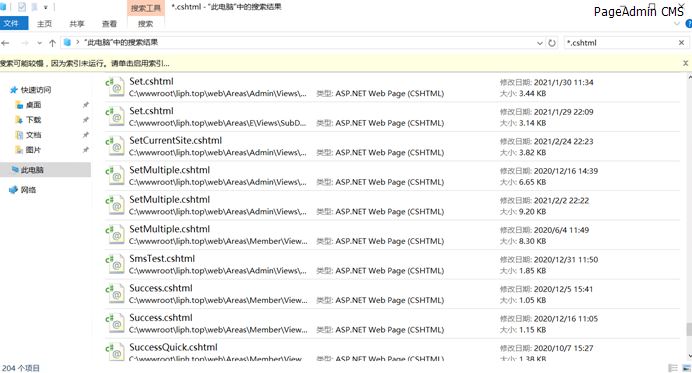The height and width of the screenshot is (373, 692).
Task: Select SetMultiple.cshtml icon sized 9.20 KB
Action: (x=115, y=205)
